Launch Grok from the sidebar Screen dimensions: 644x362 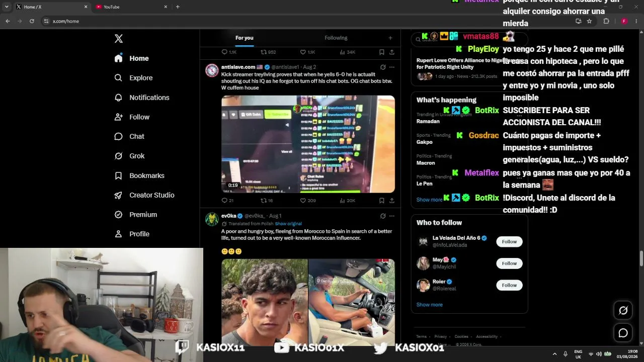tap(129, 156)
